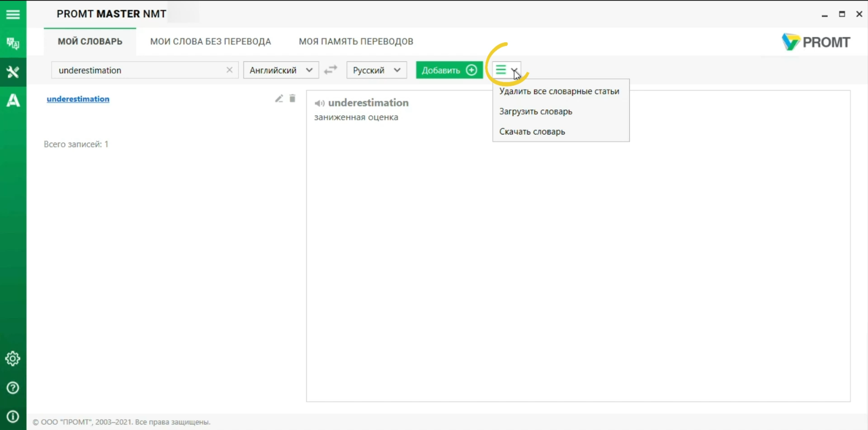Switch to МОЯ ПАМЯТЬ ПЕРЕВОДОВ tab
Screen dimensions: 868x430
click(356, 41)
